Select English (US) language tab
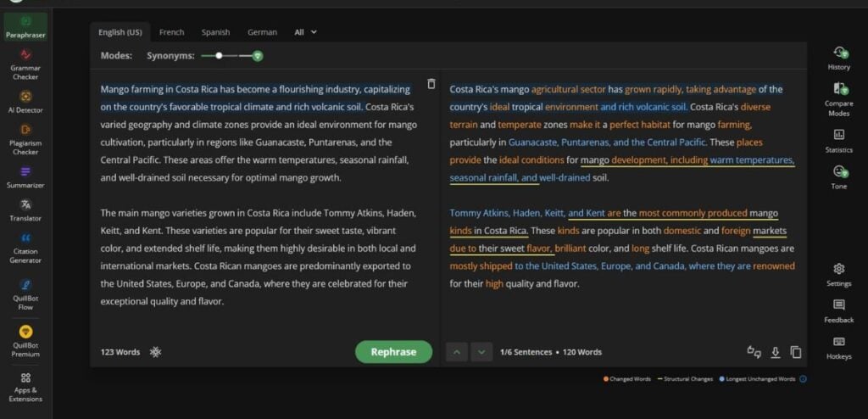868x419 pixels. [120, 32]
